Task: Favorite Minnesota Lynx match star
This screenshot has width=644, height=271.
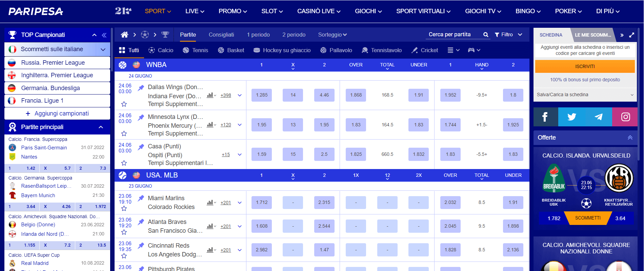Action: [124, 133]
